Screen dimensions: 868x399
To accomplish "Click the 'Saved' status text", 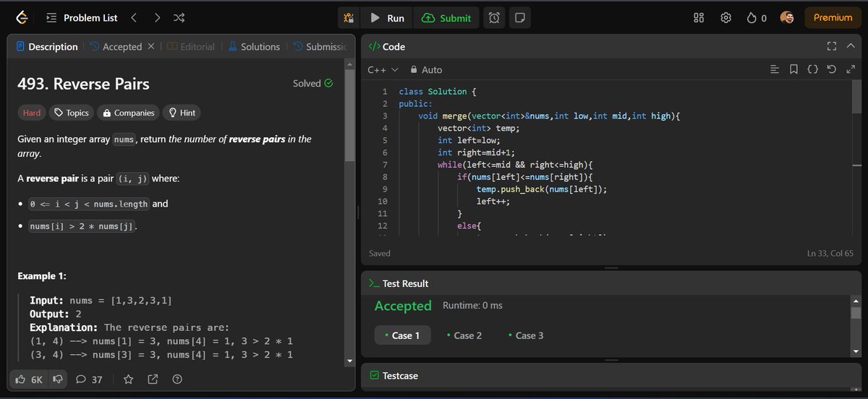I will [380, 253].
